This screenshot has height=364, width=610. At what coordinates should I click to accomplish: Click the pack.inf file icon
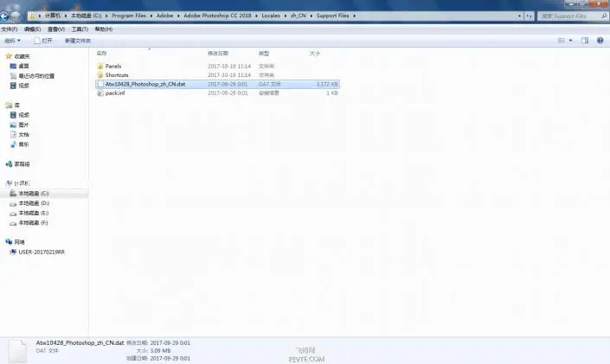pos(100,93)
